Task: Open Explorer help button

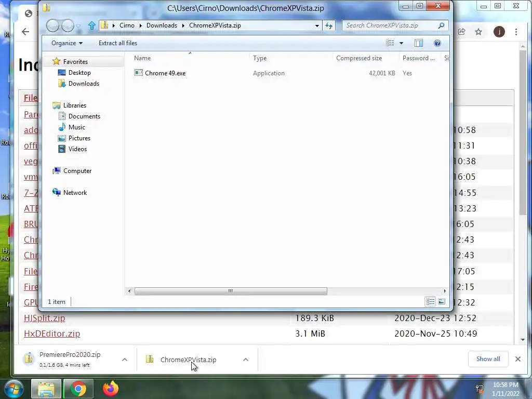Action: point(437,43)
